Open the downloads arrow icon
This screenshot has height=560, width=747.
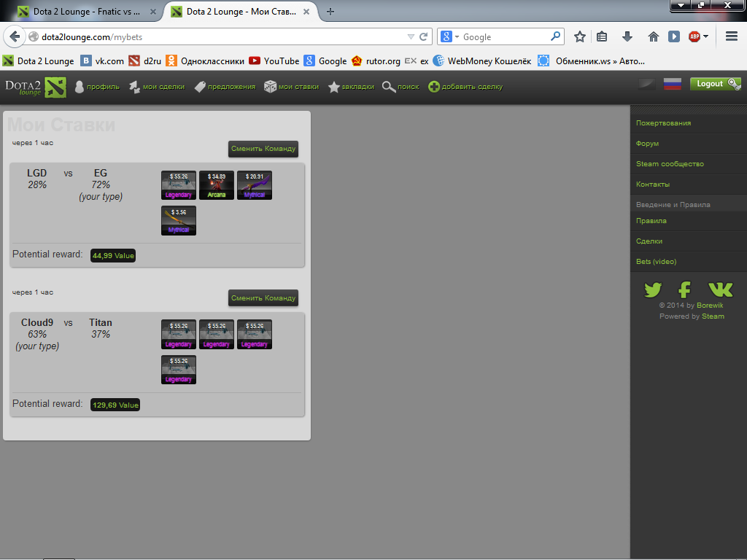click(627, 36)
